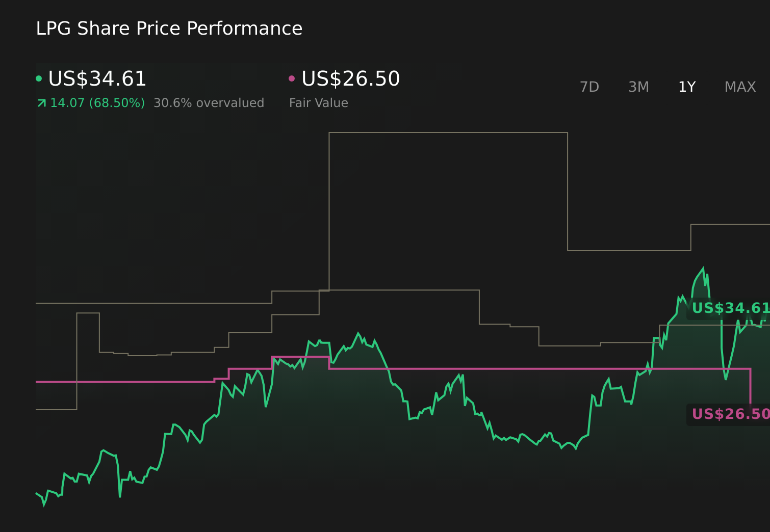Screen dimensions: 770x532
Task: Switch to the 7D timeframe
Action: 589,87
